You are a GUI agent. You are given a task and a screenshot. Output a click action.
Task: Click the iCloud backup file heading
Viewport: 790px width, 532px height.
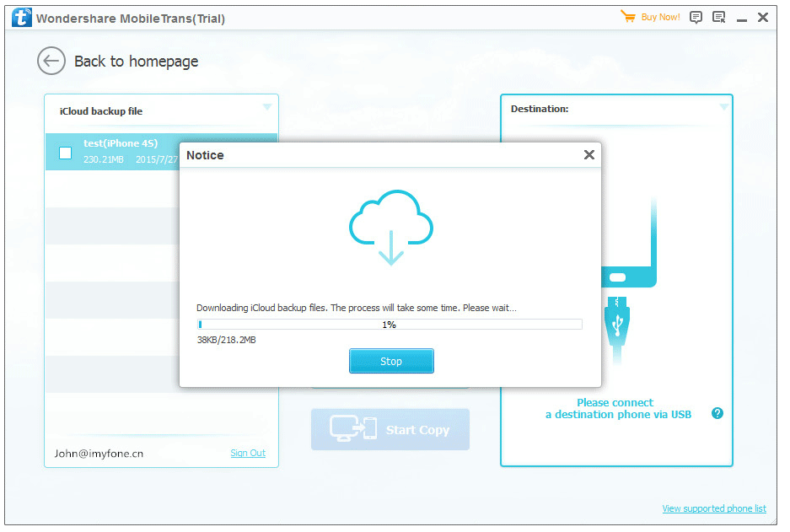(x=101, y=111)
